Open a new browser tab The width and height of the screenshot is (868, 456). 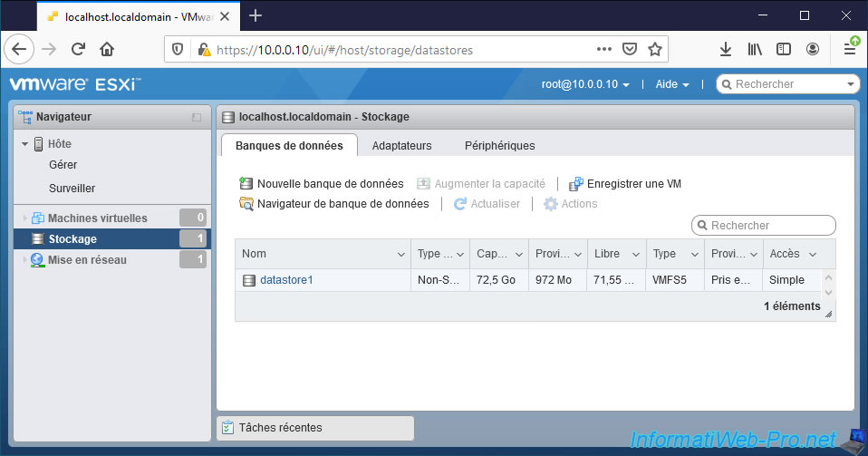pos(256,16)
